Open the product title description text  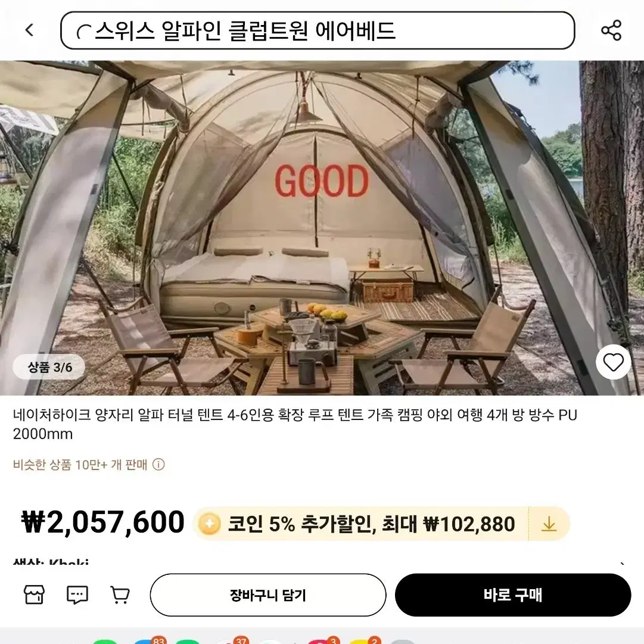click(295, 424)
